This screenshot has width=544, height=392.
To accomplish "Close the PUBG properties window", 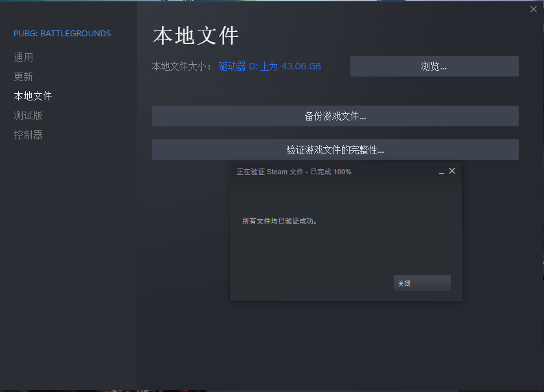I will pos(534,9).
